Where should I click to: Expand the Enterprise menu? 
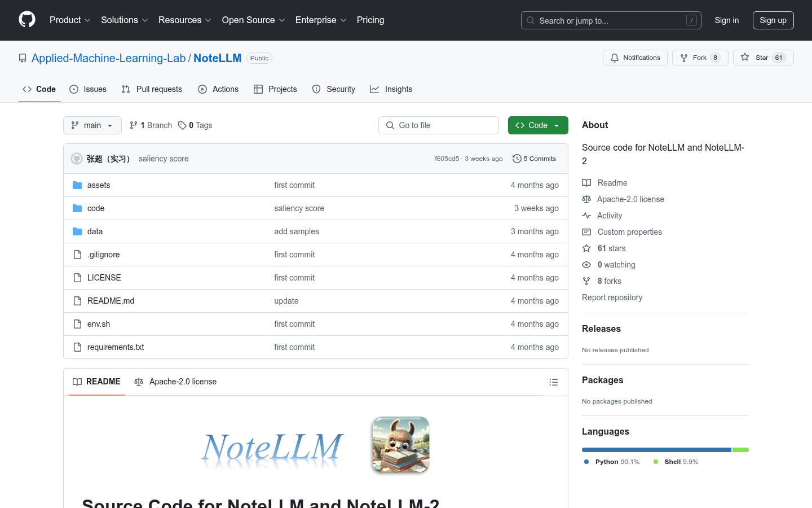pos(321,20)
